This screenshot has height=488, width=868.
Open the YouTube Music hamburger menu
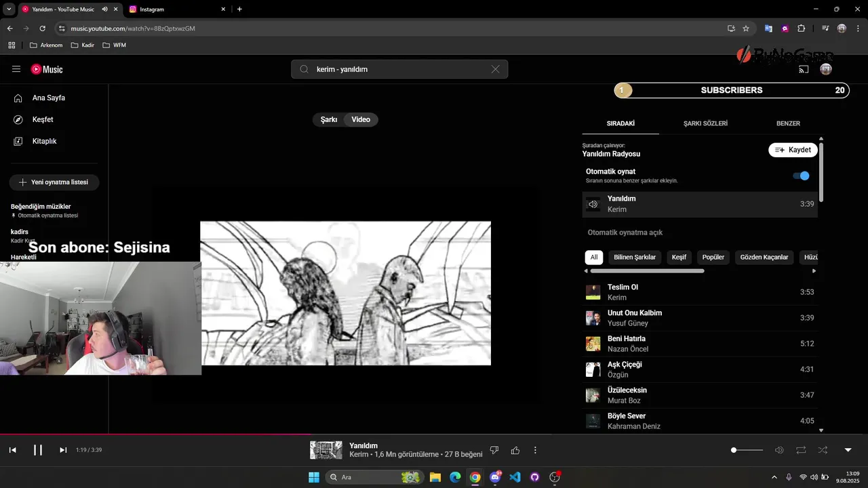tap(16, 69)
